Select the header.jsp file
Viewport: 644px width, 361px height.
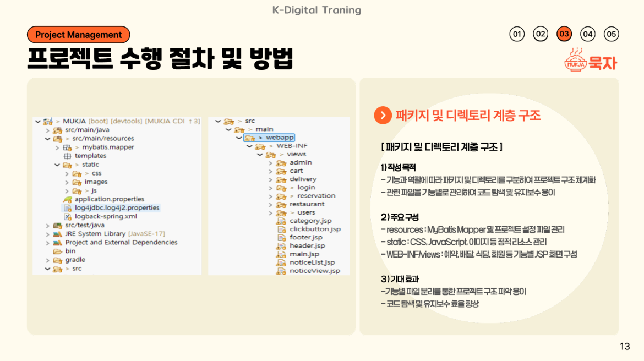pyautogui.click(x=307, y=245)
